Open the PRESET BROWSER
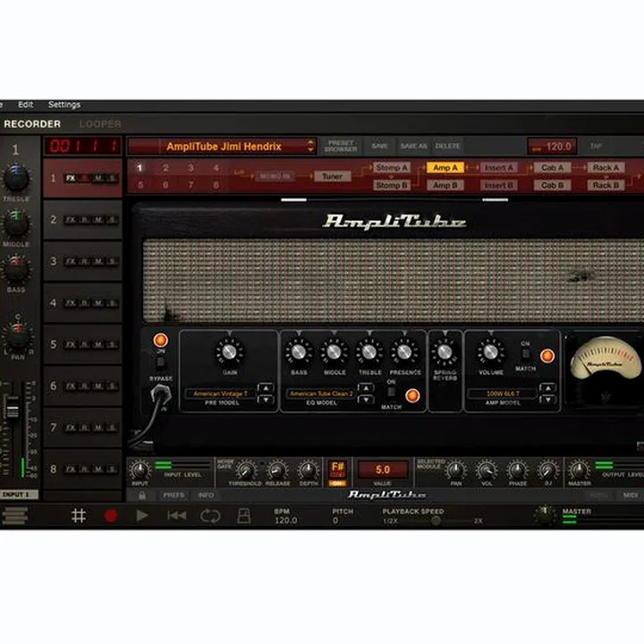The width and height of the screenshot is (644, 644). pos(341,146)
